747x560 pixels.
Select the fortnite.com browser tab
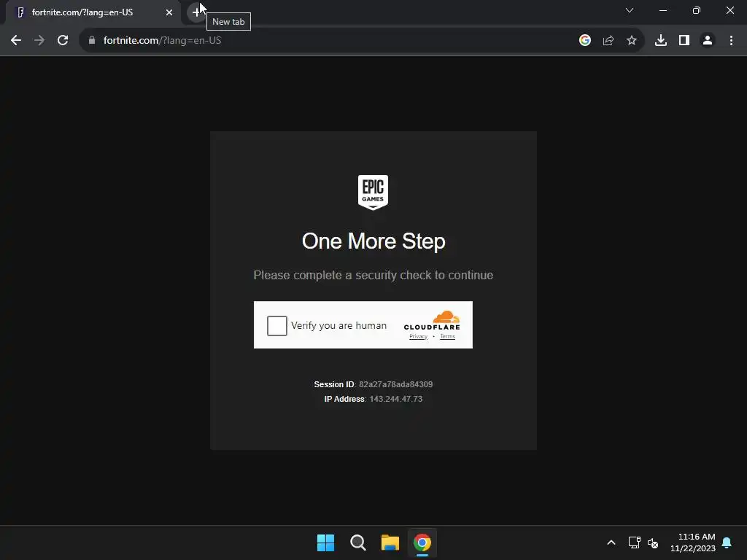pos(93,12)
